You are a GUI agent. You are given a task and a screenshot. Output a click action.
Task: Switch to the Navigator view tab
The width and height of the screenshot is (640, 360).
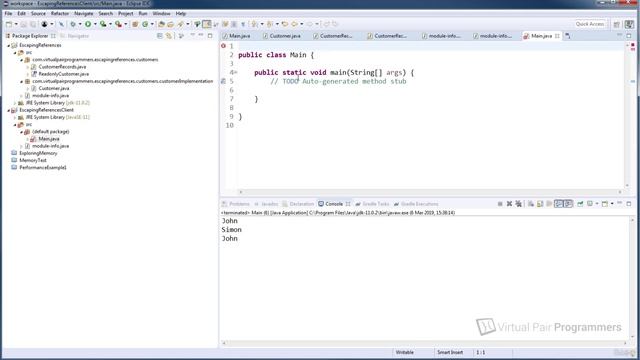75,36
